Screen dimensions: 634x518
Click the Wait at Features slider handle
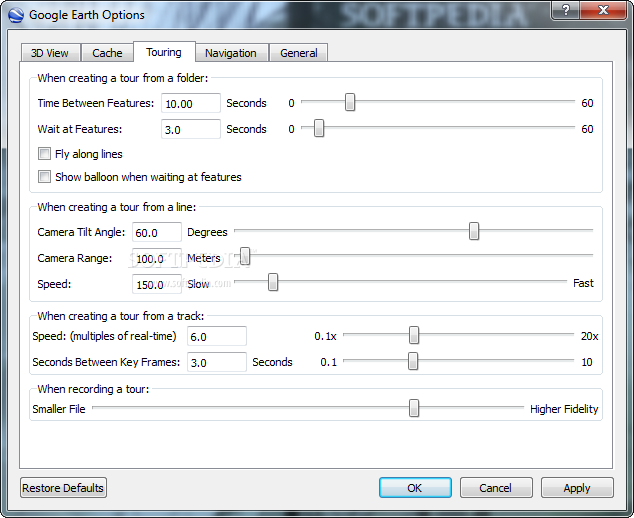[319, 128]
